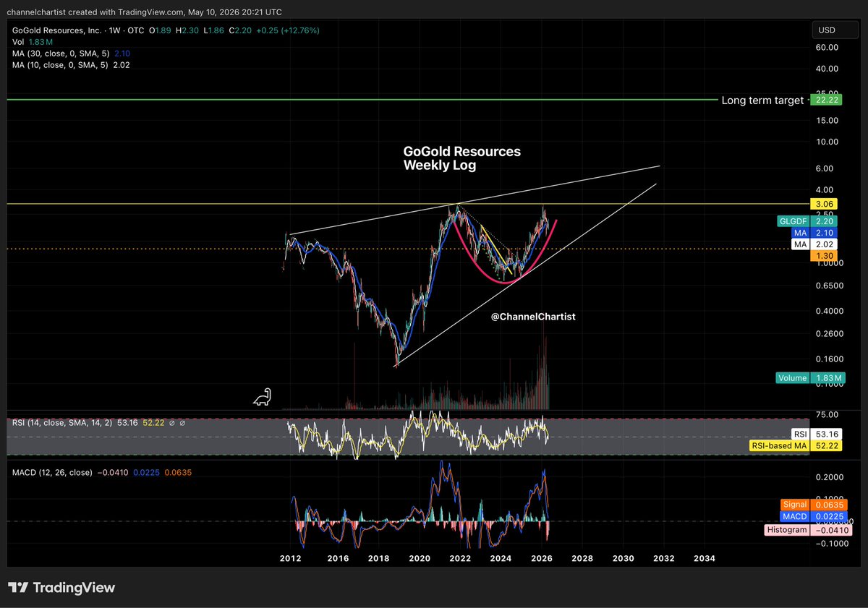Click the GLGDF 2.20 price label
This screenshot has width=868, height=608.
pos(808,222)
